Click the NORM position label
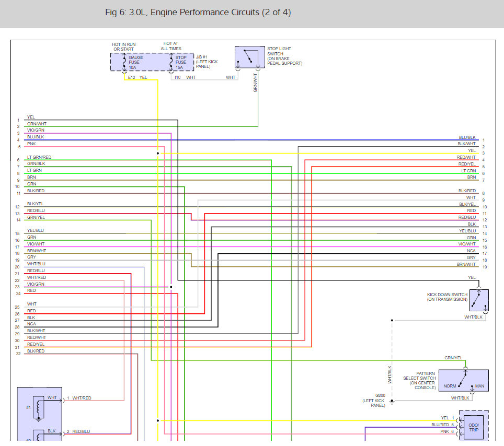 click(x=450, y=386)
